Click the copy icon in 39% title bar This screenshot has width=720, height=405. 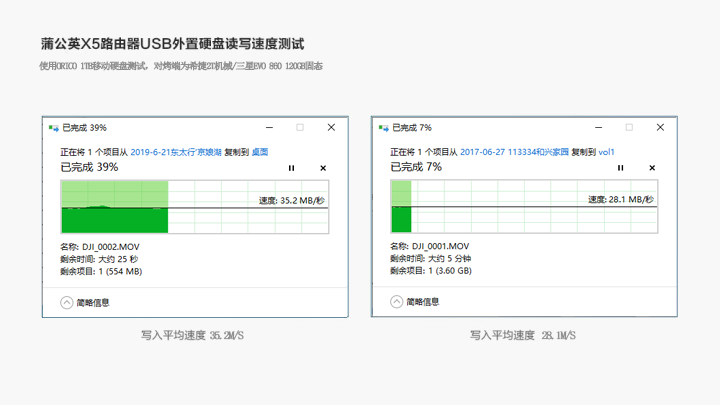pyautogui.click(x=54, y=128)
